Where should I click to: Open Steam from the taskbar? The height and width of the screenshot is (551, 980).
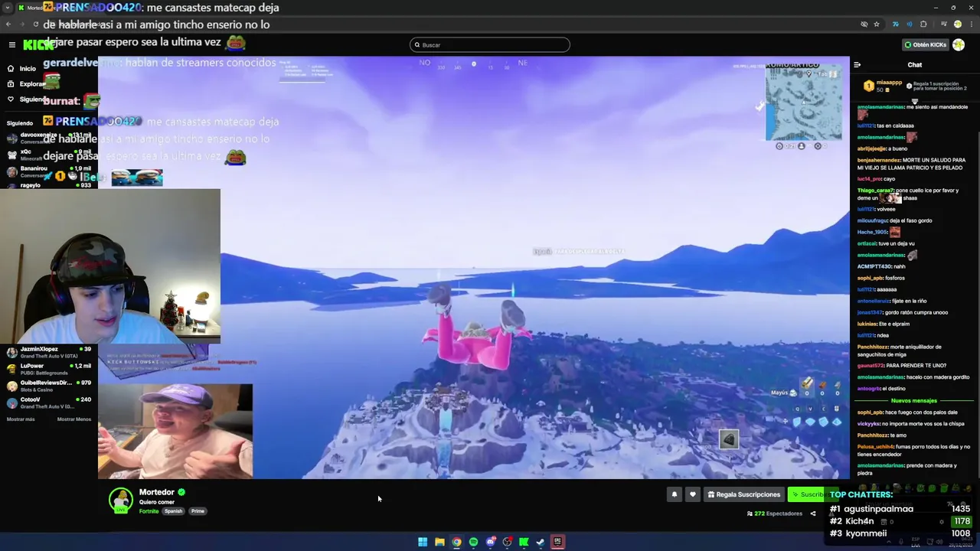click(541, 542)
